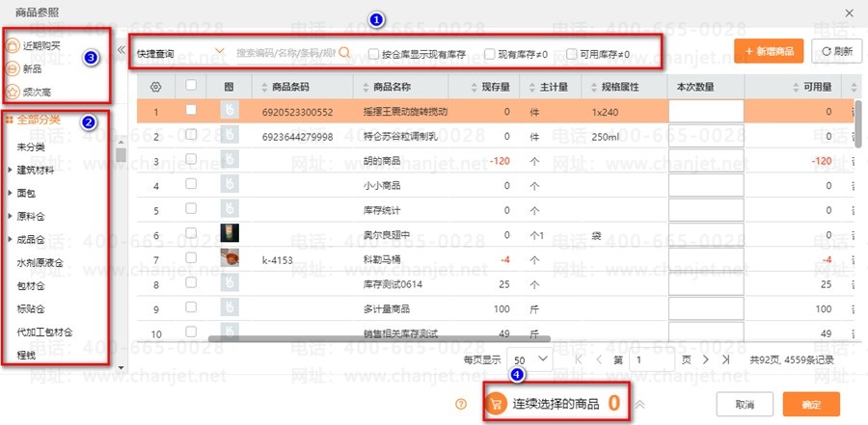The image size is (868, 425).
Task: Click the 频次高 star icon
Action: pos(13,92)
